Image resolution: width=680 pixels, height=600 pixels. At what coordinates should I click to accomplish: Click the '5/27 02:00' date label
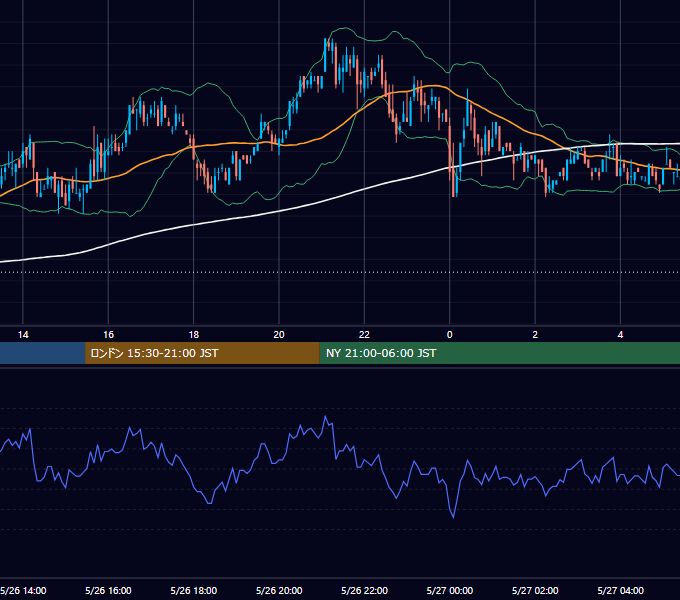535,591
